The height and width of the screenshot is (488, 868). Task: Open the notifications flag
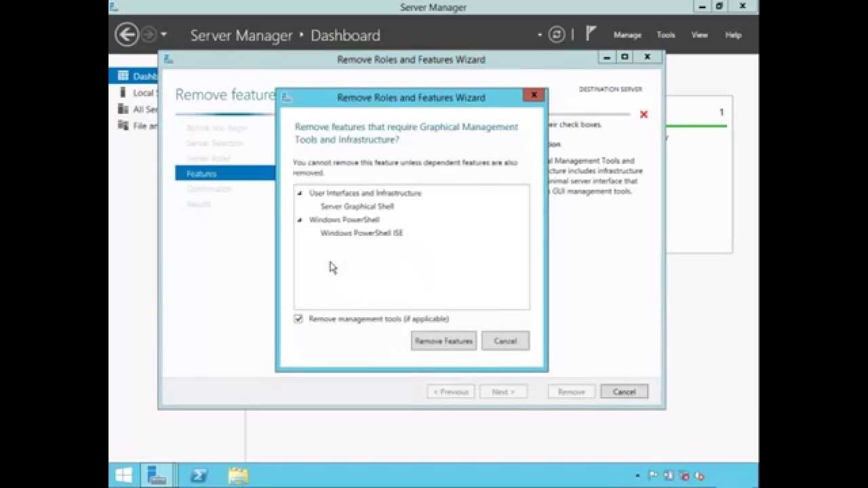(591, 33)
